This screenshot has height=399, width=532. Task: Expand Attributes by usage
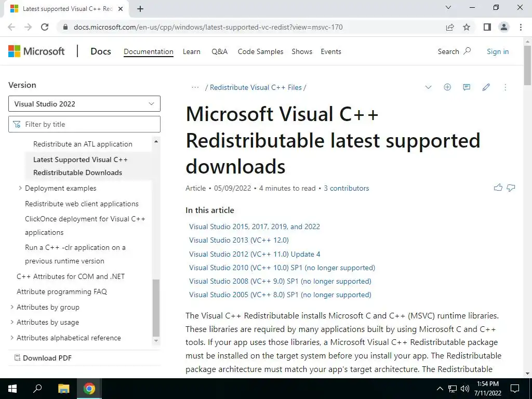(12, 322)
